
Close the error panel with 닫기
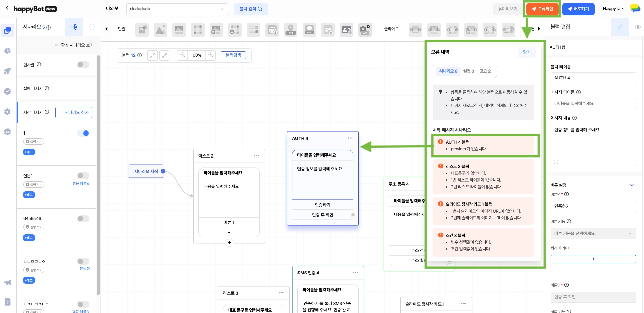527,52
